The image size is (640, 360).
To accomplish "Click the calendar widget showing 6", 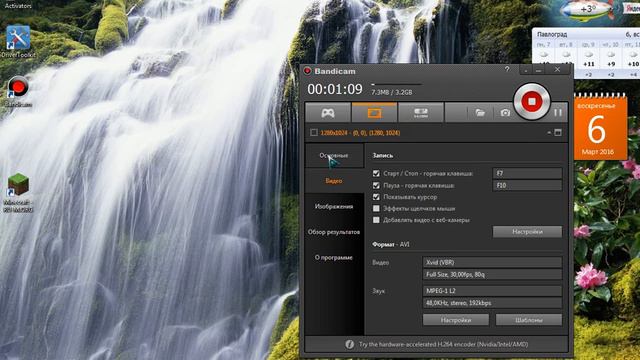I will pos(600,127).
